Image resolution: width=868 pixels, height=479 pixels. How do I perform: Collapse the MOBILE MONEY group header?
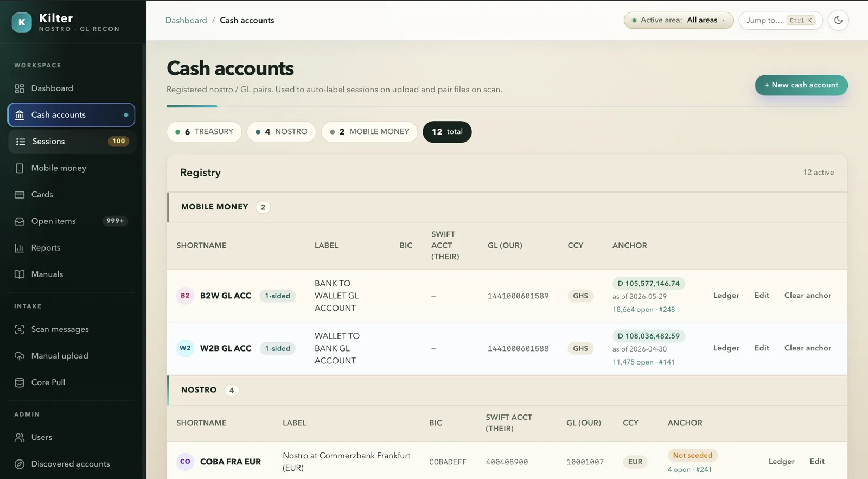coord(507,207)
